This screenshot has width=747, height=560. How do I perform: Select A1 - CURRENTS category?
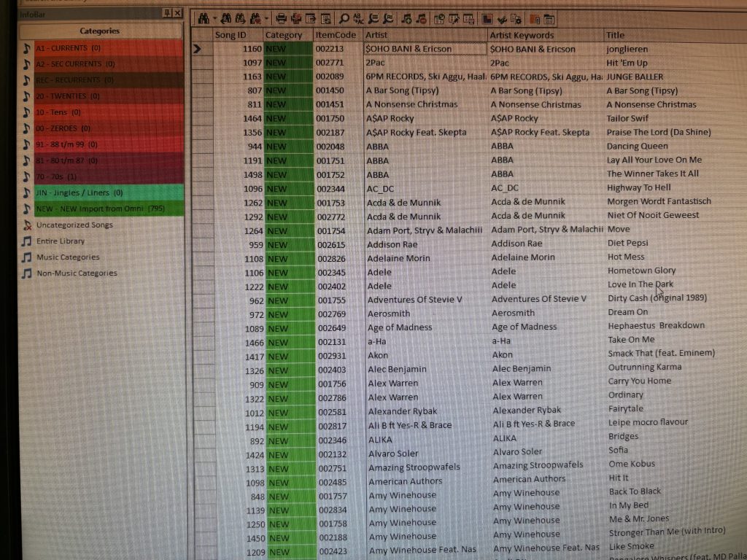click(109, 48)
